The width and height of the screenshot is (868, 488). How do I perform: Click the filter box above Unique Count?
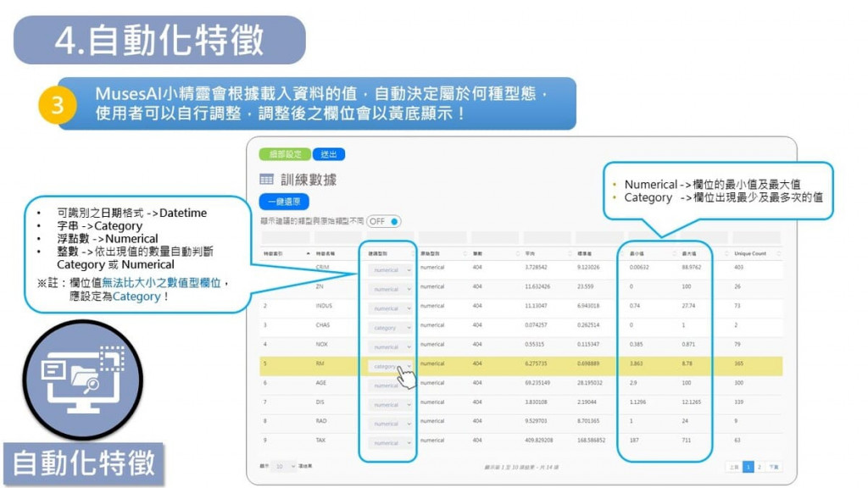(x=757, y=238)
